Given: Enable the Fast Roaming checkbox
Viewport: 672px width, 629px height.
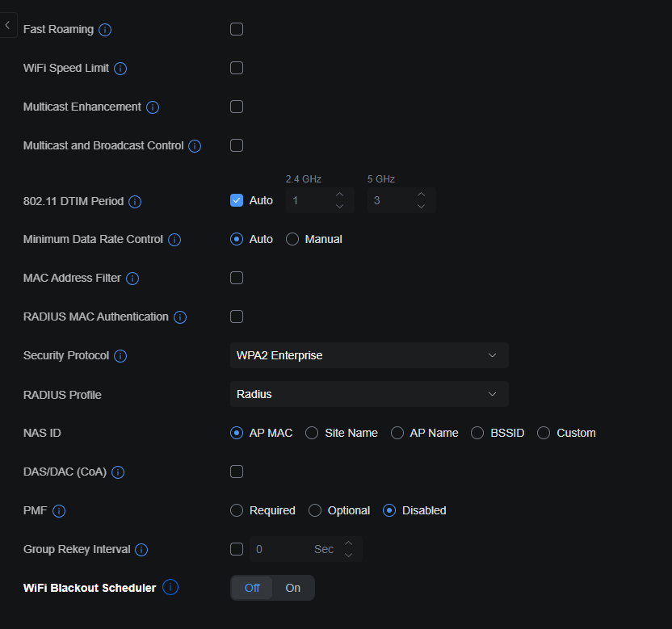Looking at the screenshot, I should [237, 29].
